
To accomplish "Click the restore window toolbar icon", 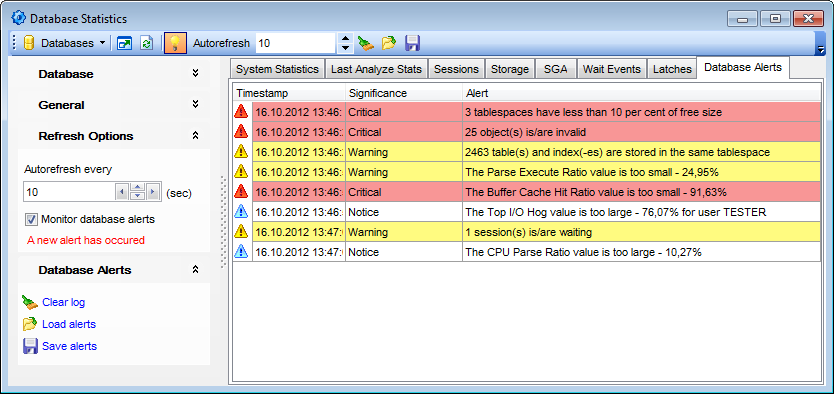I will (x=124, y=43).
